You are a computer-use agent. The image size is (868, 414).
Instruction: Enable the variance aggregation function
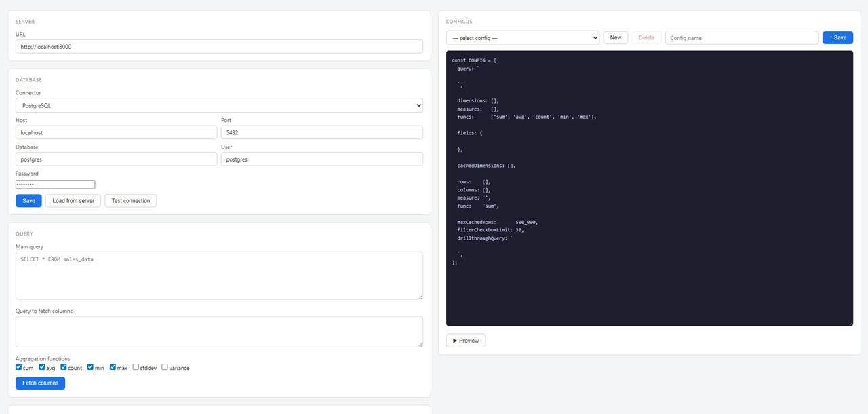(x=165, y=367)
